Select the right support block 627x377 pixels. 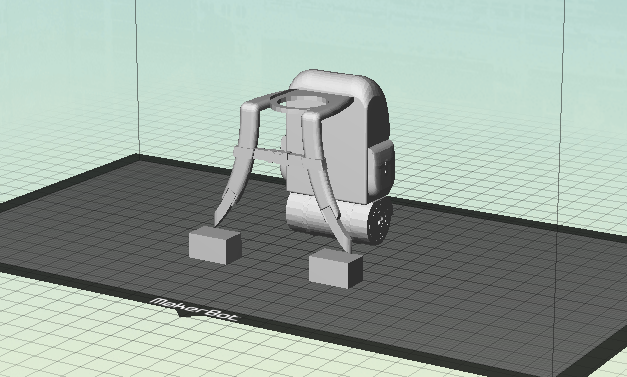click(336, 268)
